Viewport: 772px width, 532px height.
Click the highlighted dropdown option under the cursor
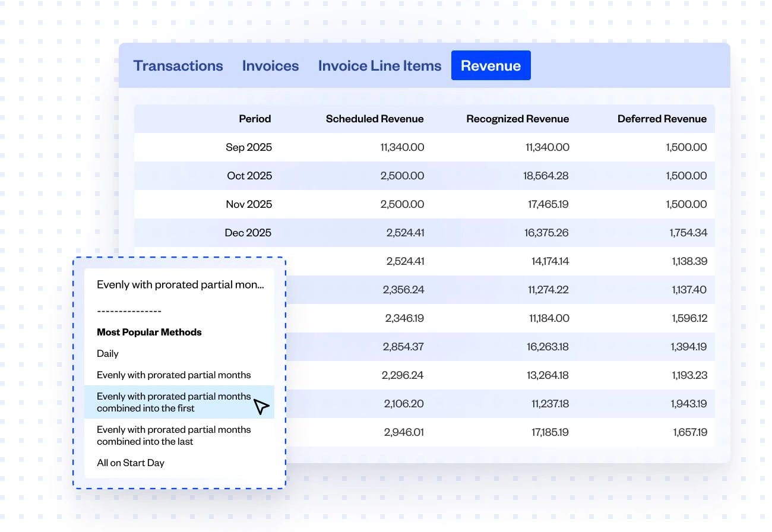172,402
